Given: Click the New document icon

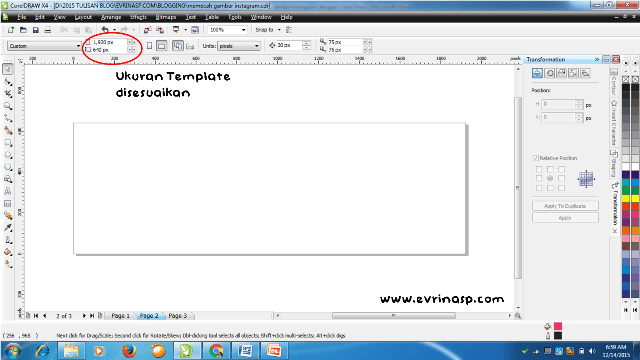Looking at the screenshot, I should tap(11, 30).
